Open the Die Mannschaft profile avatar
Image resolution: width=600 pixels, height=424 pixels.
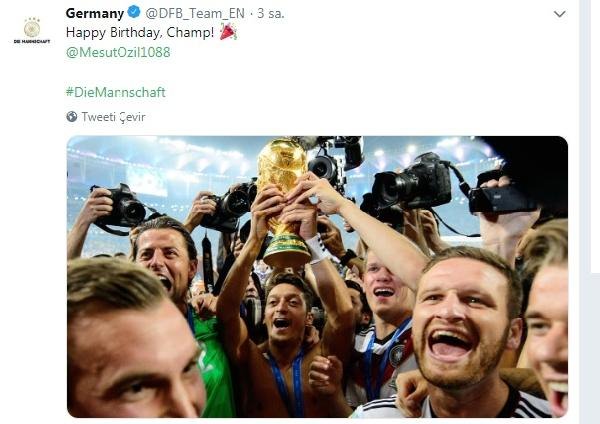pyautogui.click(x=32, y=31)
